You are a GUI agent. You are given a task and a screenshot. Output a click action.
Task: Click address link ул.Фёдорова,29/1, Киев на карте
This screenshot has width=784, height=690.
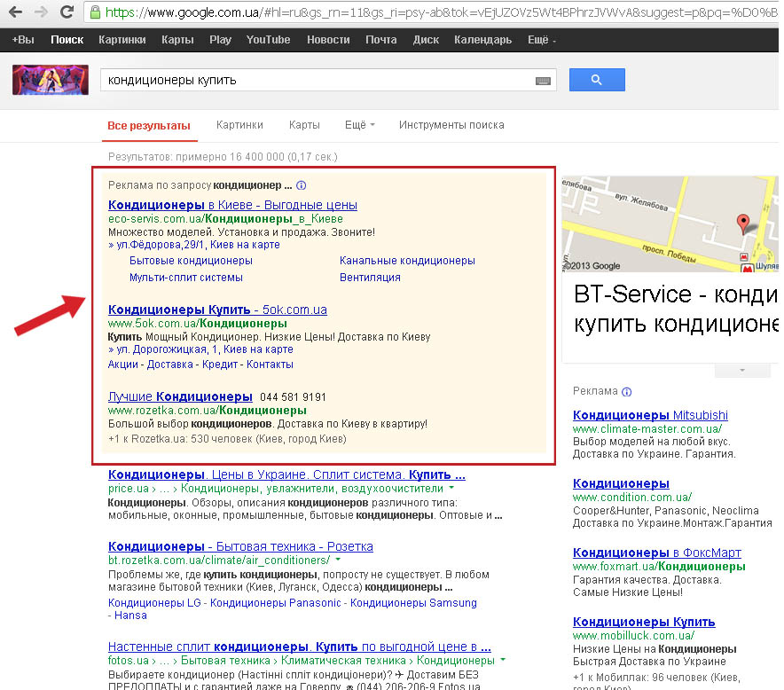(x=198, y=245)
